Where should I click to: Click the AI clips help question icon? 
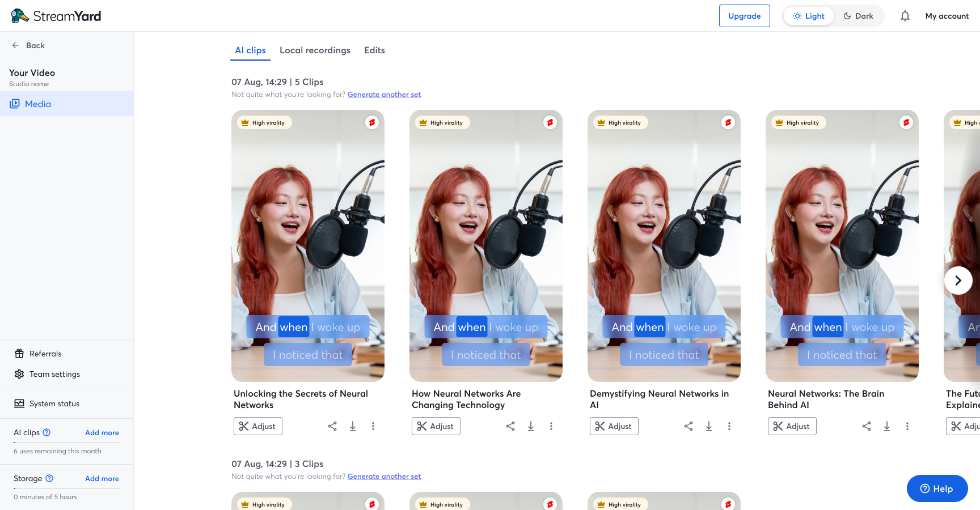(x=47, y=432)
